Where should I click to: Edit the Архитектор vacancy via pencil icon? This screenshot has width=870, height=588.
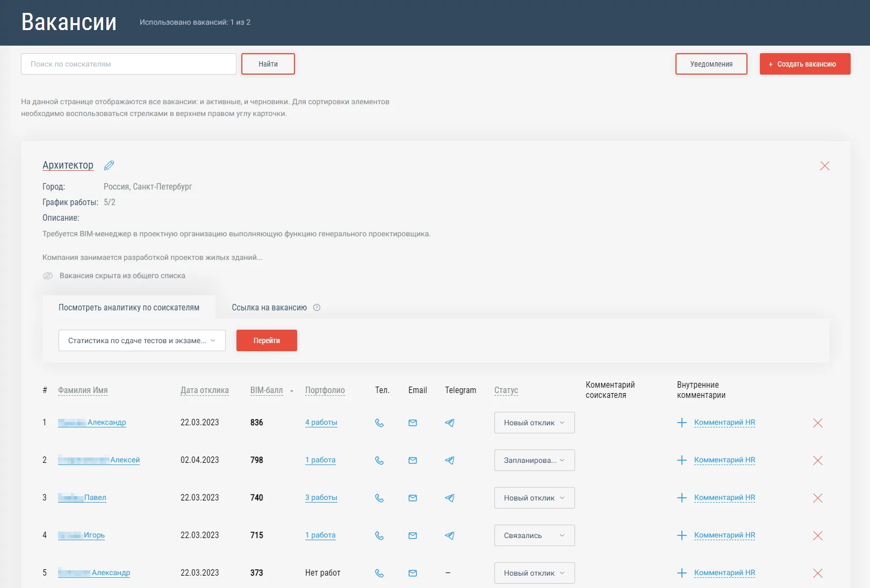[109, 165]
